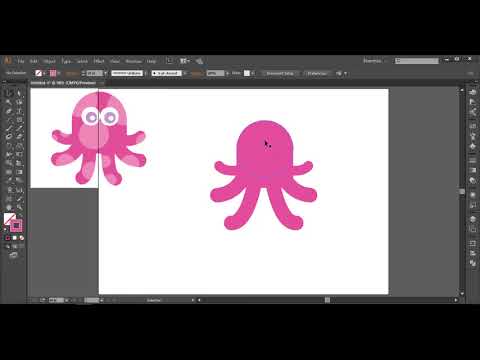Image resolution: width=480 pixels, height=360 pixels.
Task: Select the Artboard tool
Action: [9, 199]
